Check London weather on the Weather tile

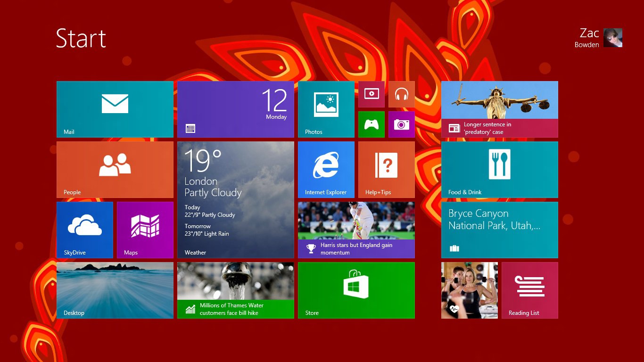235,199
